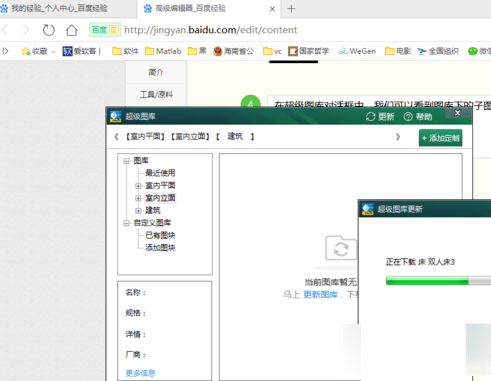The image size is (491, 381).
Task: Click the browser address bar URL
Action: pyautogui.click(x=211, y=30)
